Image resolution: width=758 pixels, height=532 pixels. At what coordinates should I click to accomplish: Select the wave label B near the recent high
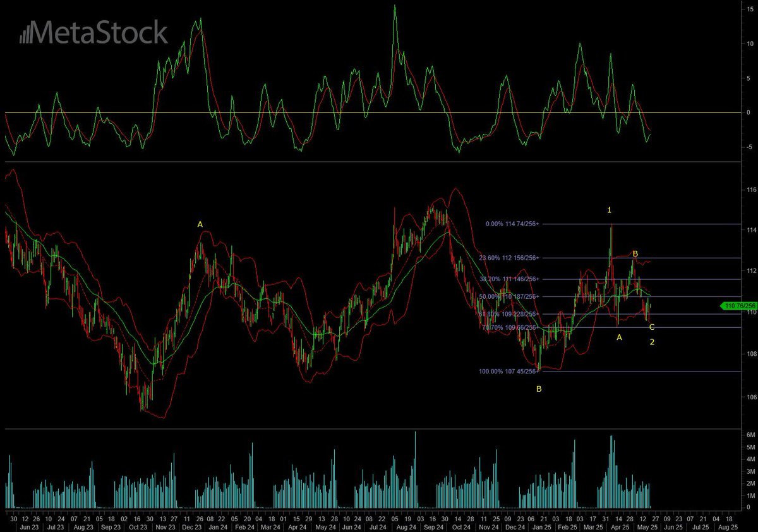pos(635,253)
